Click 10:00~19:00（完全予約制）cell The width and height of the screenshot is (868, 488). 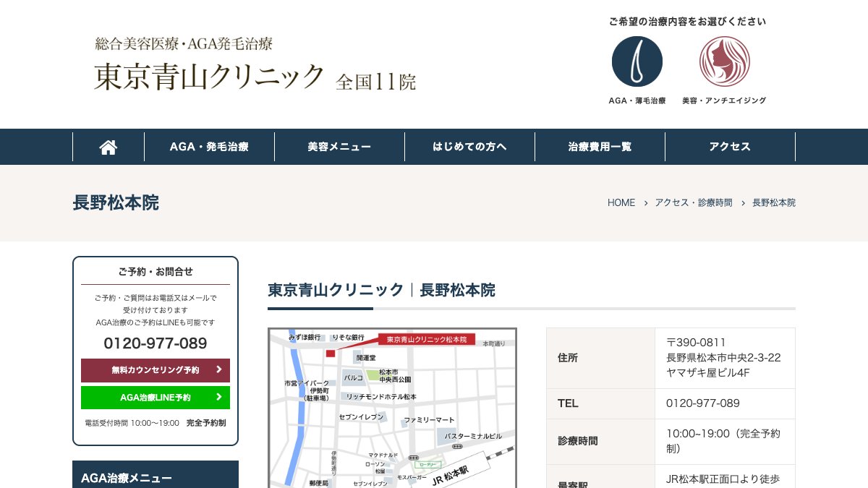click(723, 441)
